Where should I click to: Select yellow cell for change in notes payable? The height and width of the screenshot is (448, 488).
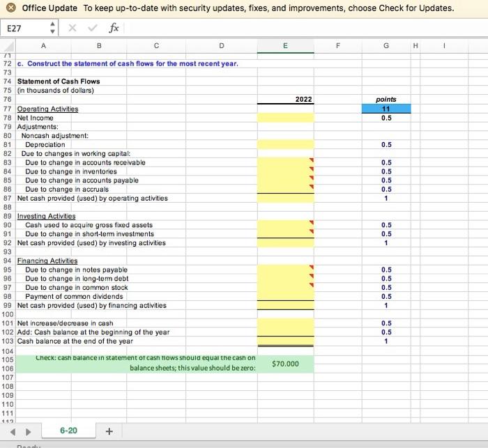tap(285, 270)
